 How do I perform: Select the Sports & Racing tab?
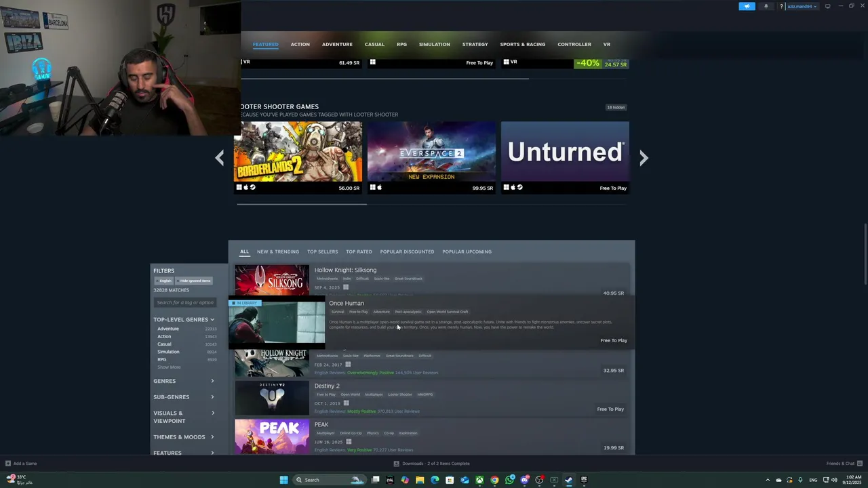click(x=522, y=44)
